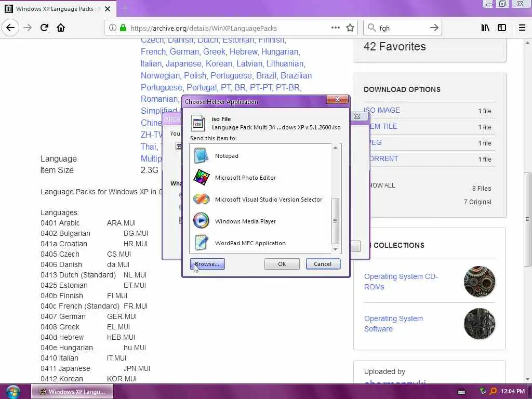Choose Microsoft Photo Editor in the list

(x=260, y=178)
